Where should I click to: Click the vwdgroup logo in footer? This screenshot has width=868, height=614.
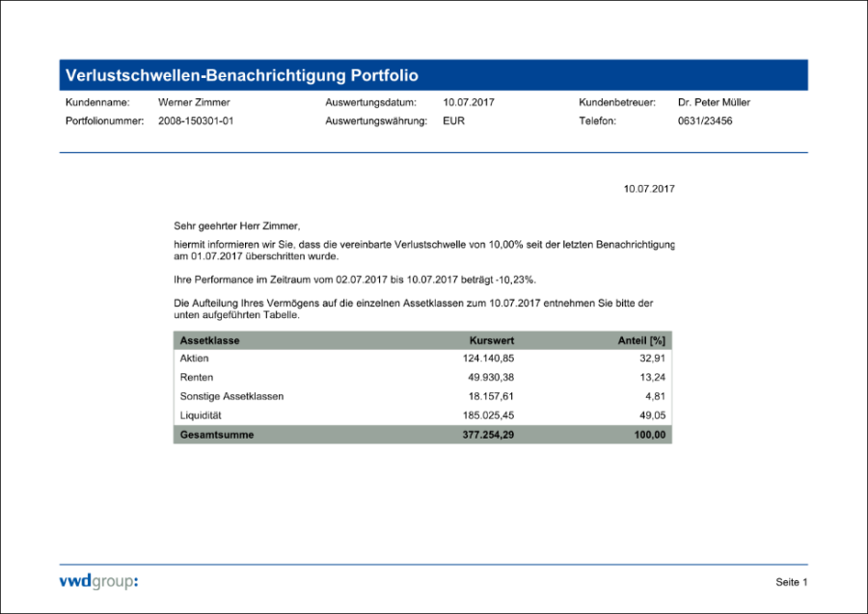click(x=98, y=580)
